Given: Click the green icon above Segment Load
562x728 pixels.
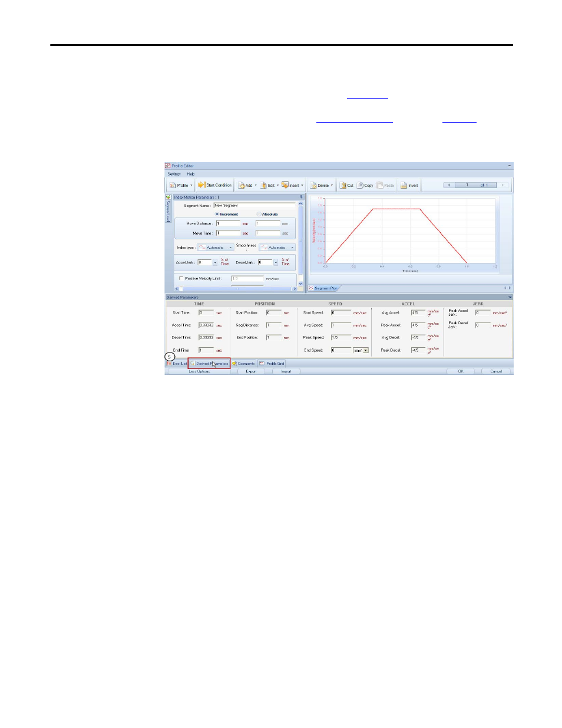Looking at the screenshot, I should 168,197.
